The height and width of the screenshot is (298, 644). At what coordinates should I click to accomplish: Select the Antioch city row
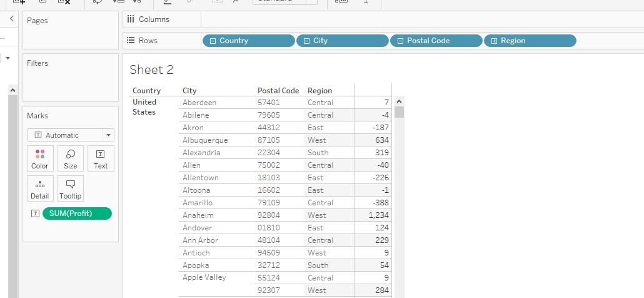196,253
